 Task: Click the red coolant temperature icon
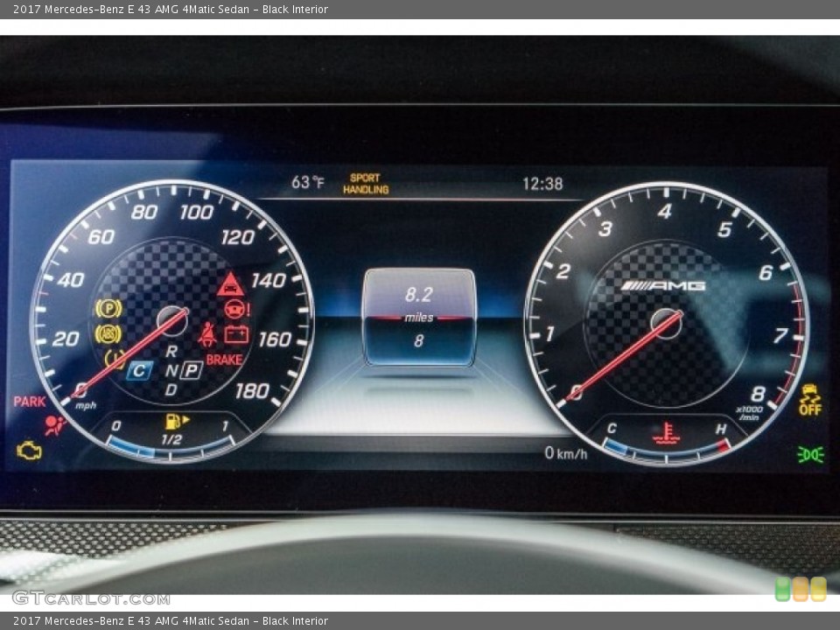pyautogui.click(x=666, y=433)
